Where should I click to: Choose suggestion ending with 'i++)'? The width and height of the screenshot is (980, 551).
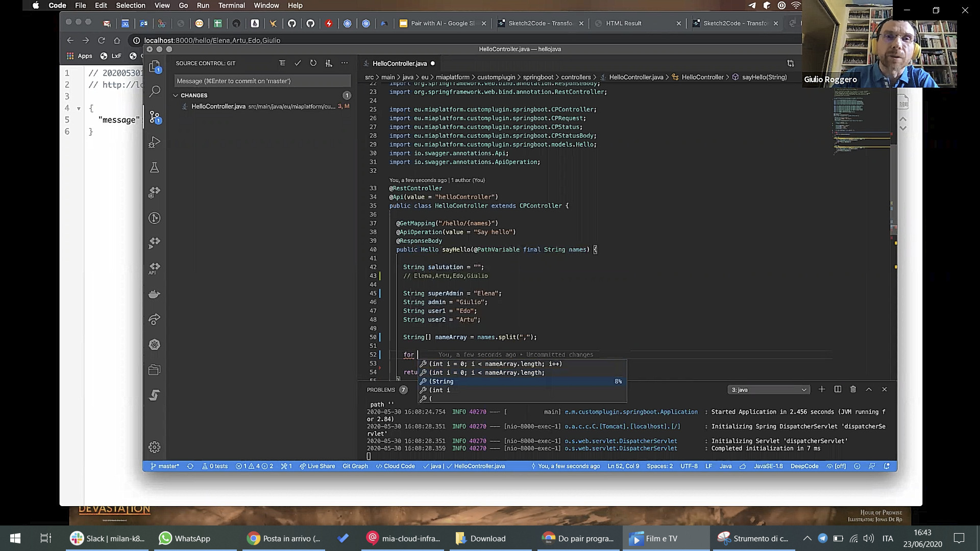(x=523, y=364)
